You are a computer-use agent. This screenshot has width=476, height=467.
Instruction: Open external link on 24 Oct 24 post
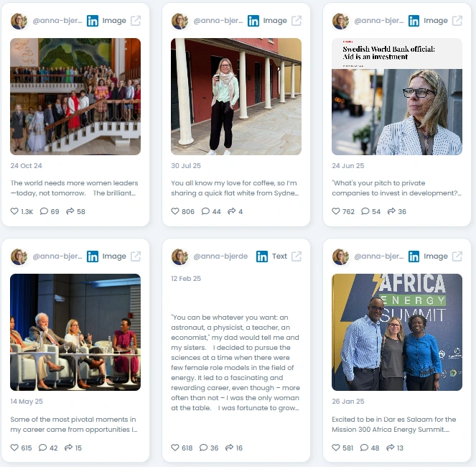(x=136, y=21)
